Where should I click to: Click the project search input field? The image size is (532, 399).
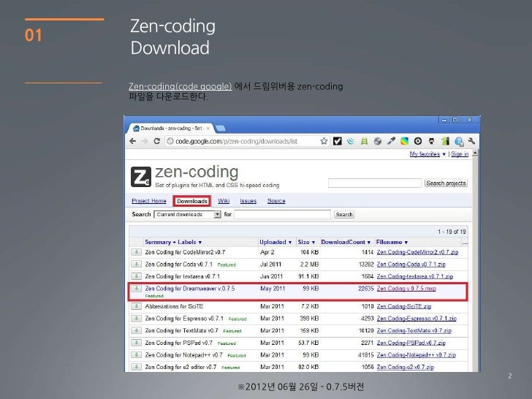(x=375, y=183)
